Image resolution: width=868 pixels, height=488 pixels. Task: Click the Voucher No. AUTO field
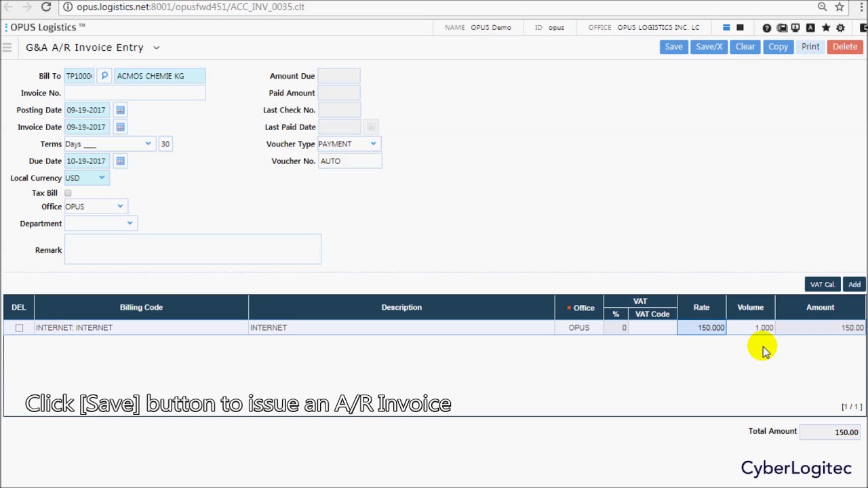pos(350,161)
